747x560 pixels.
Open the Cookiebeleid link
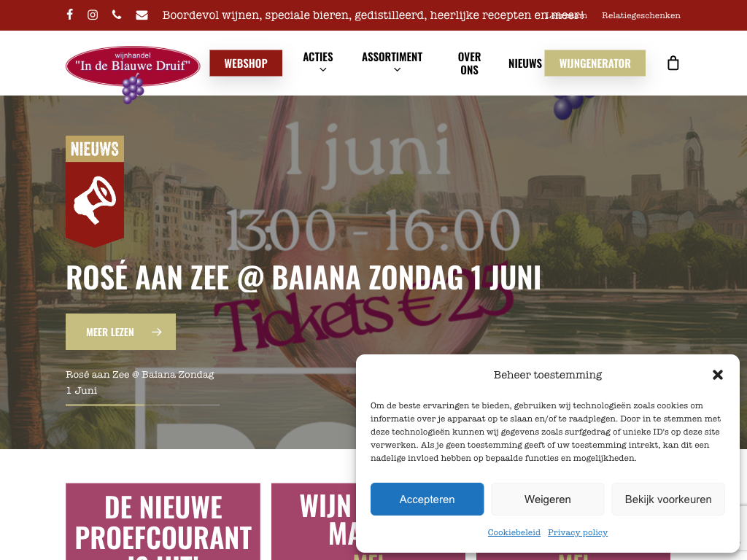(x=514, y=532)
